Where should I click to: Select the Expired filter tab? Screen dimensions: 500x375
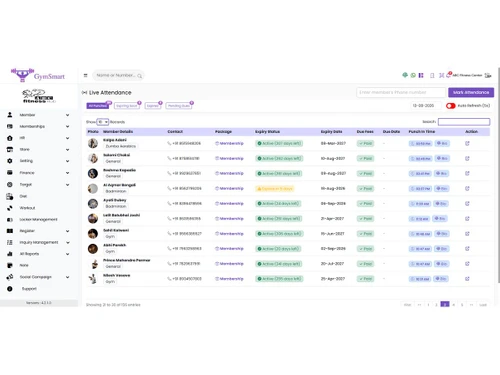pyautogui.click(x=153, y=106)
